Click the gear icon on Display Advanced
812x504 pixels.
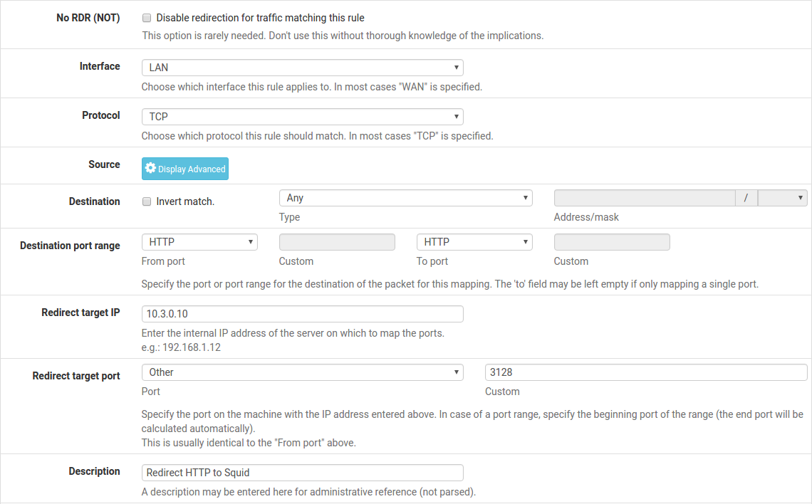coord(150,169)
